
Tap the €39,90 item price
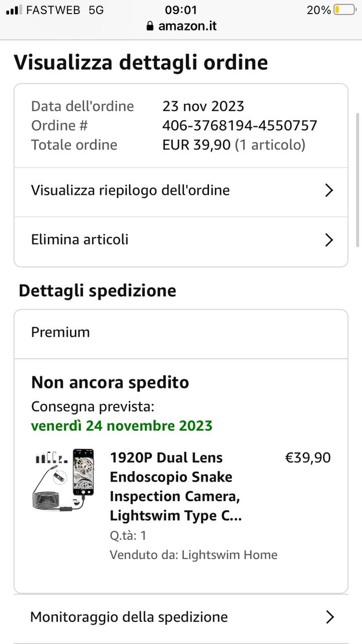coord(308,458)
